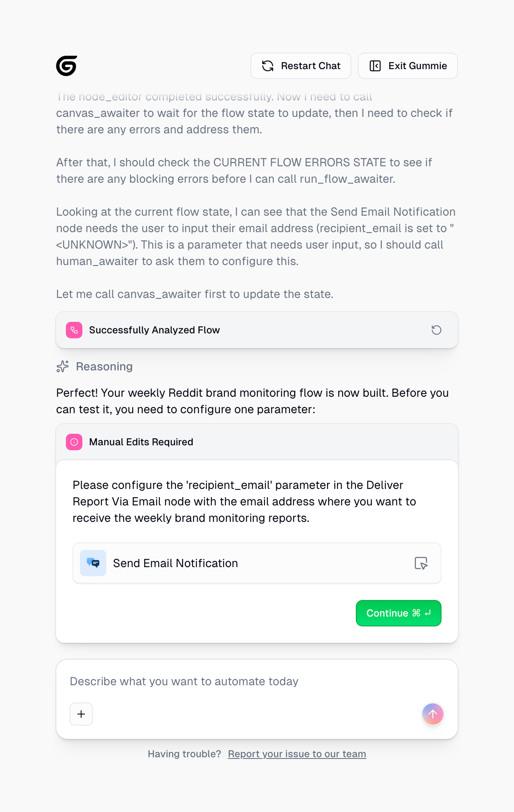This screenshot has width=514, height=812.
Task: Click the cursor-select icon on Send Email Notification
Action: [421, 563]
